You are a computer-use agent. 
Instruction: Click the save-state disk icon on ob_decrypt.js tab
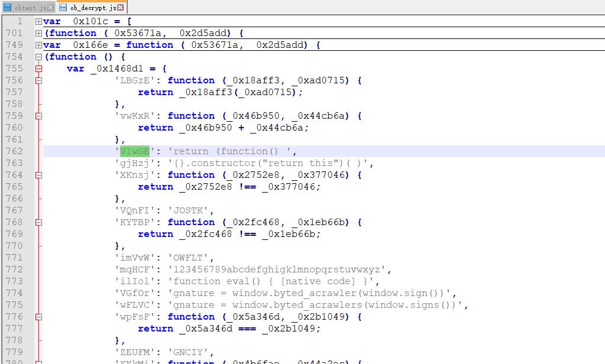[x=63, y=7]
